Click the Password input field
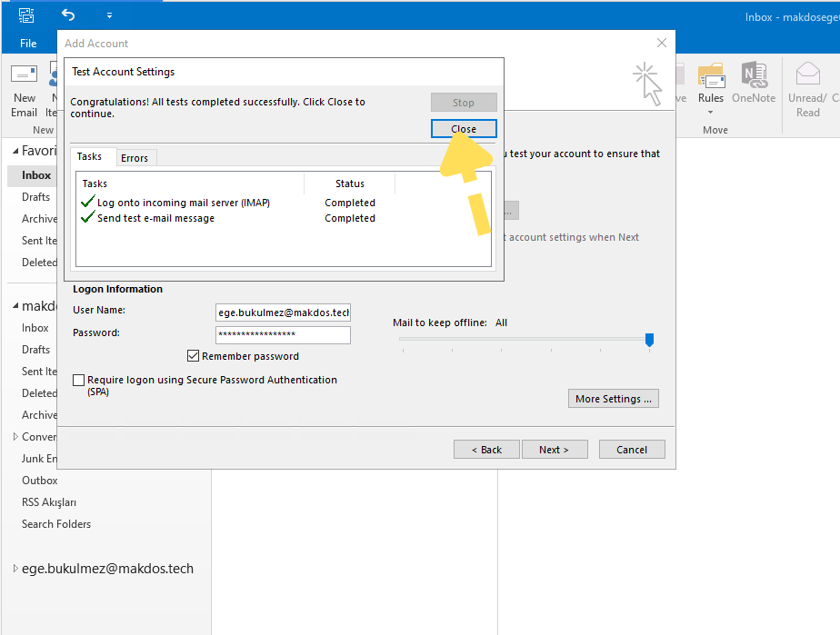 click(x=283, y=334)
